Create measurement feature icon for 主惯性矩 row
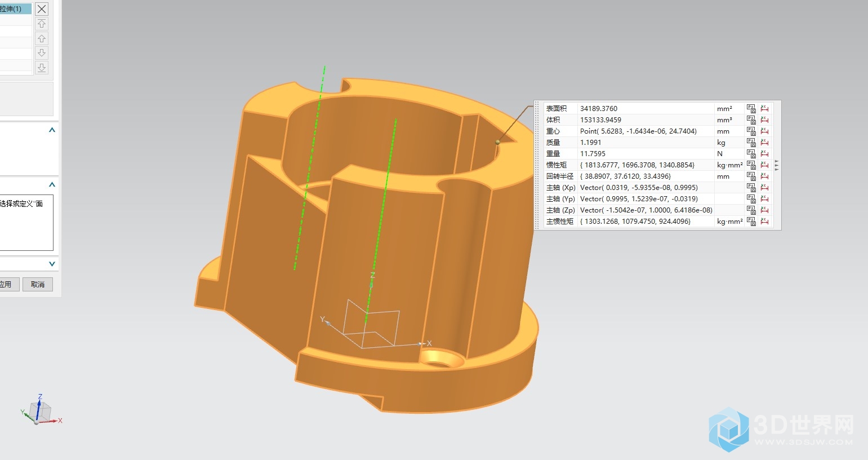 [x=764, y=221]
